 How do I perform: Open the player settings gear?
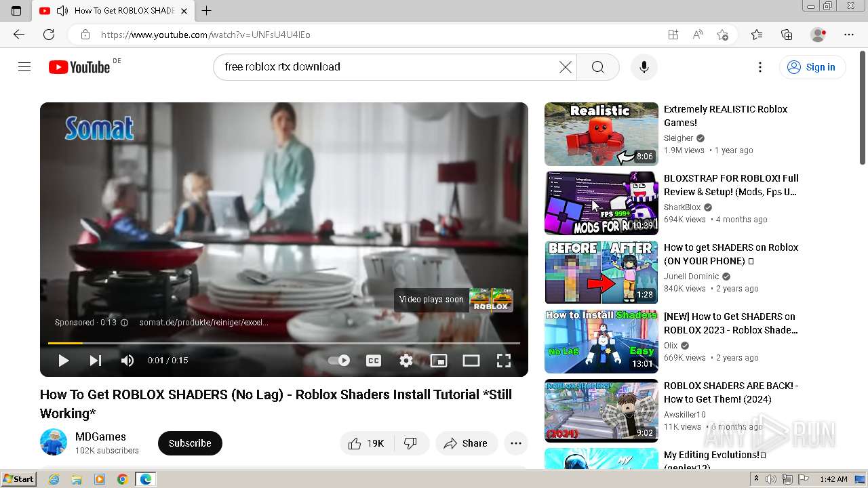tap(406, 361)
